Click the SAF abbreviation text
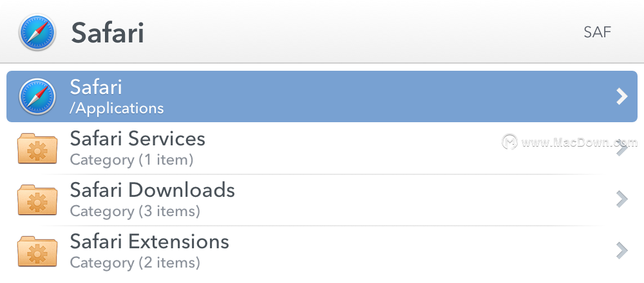This screenshot has width=644, height=283. [x=598, y=32]
